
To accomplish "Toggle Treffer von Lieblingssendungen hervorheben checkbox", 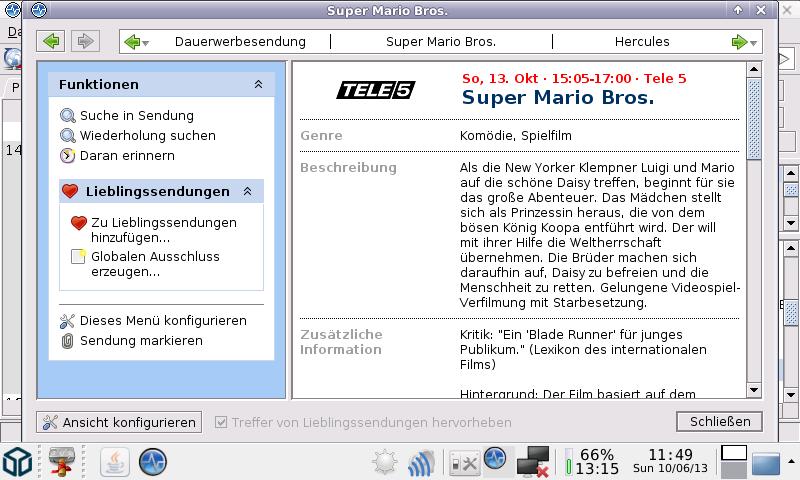I will click(222, 422).
